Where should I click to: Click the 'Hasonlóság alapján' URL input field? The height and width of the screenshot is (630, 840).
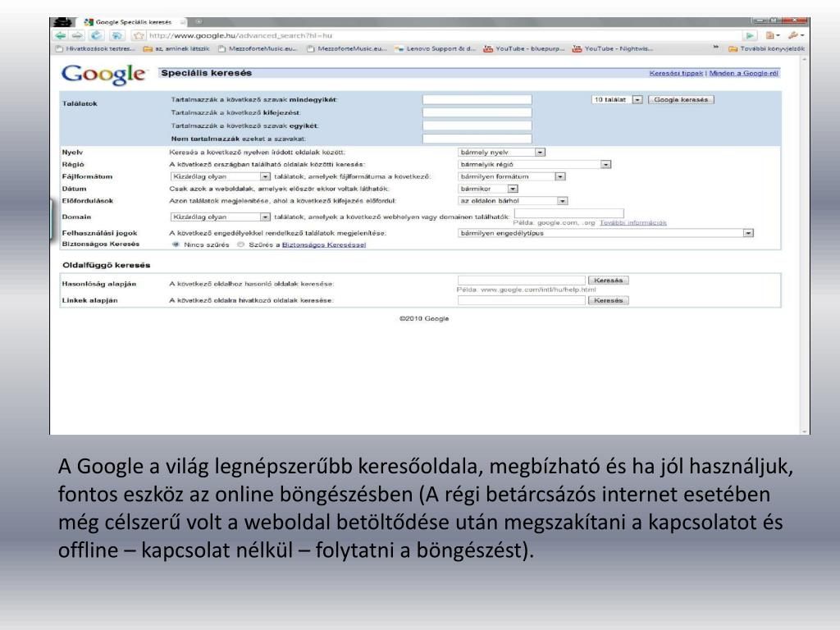[521, 281]
